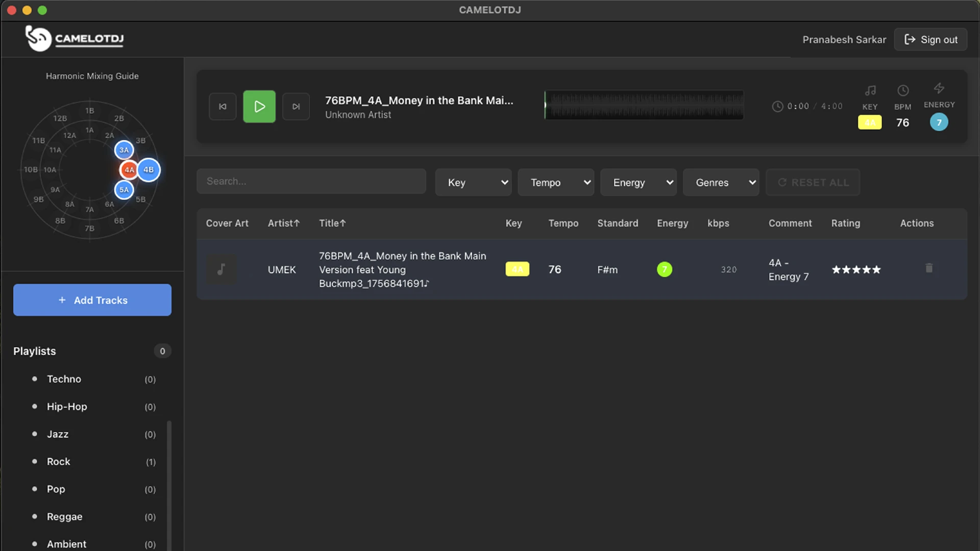Click the playlist sidebar scrollbar
This screenshot has height=551, width=980.
point(169,485)
